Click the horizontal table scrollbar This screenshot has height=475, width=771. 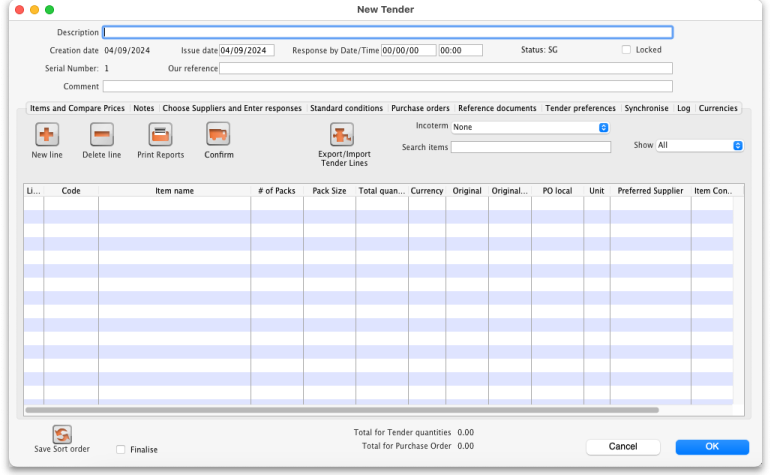tap(341, 410)
